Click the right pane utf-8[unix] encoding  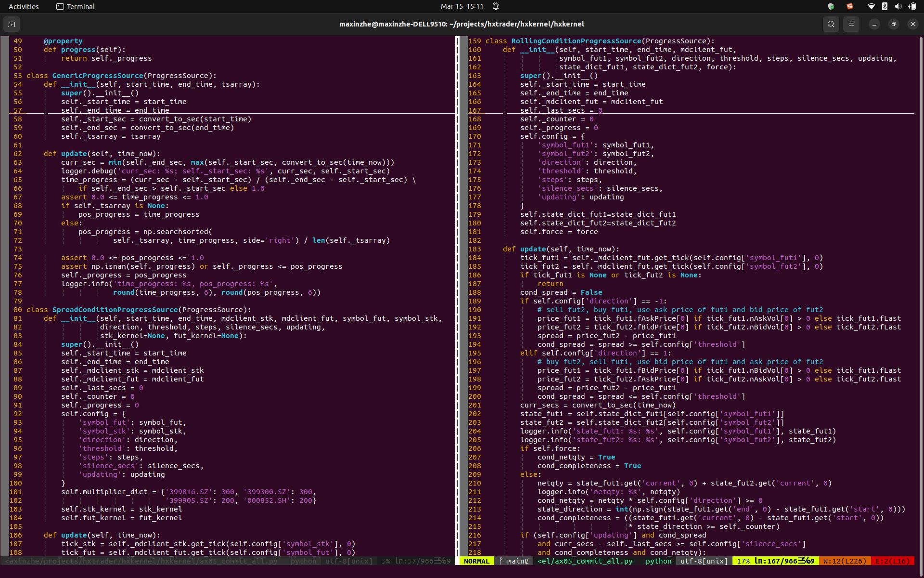point(704,561)
